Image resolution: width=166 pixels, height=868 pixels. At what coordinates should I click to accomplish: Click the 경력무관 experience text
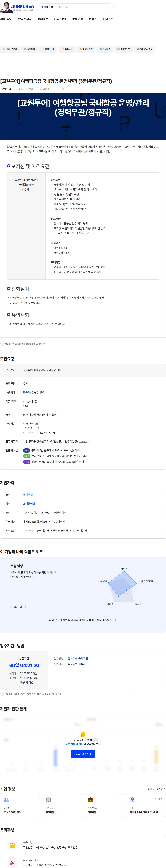tap(28, 495)
